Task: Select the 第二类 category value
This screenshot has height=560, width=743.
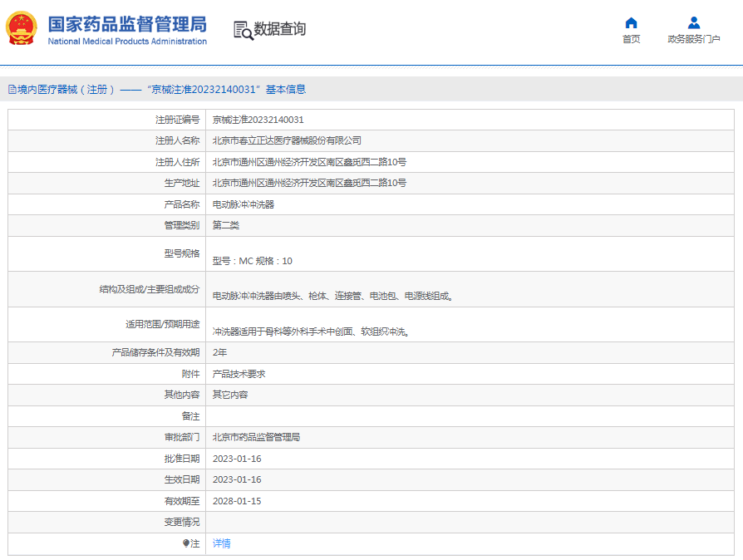Action: click(225, 225)
